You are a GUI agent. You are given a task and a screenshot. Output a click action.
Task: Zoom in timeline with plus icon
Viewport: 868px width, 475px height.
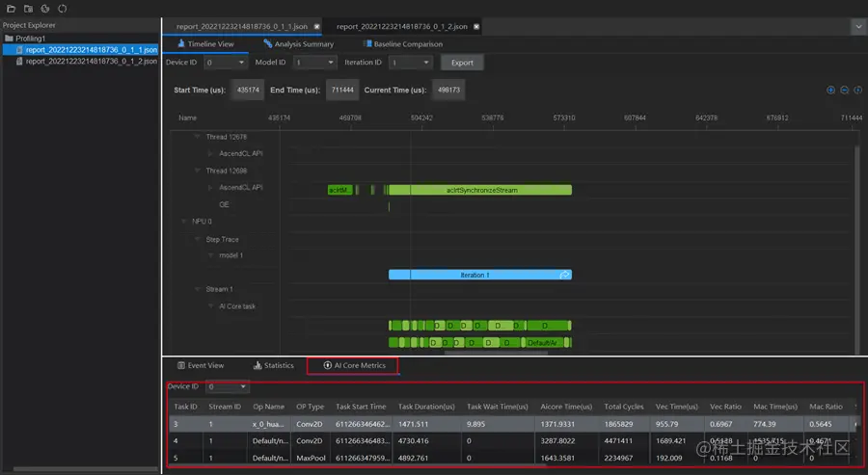830,91
